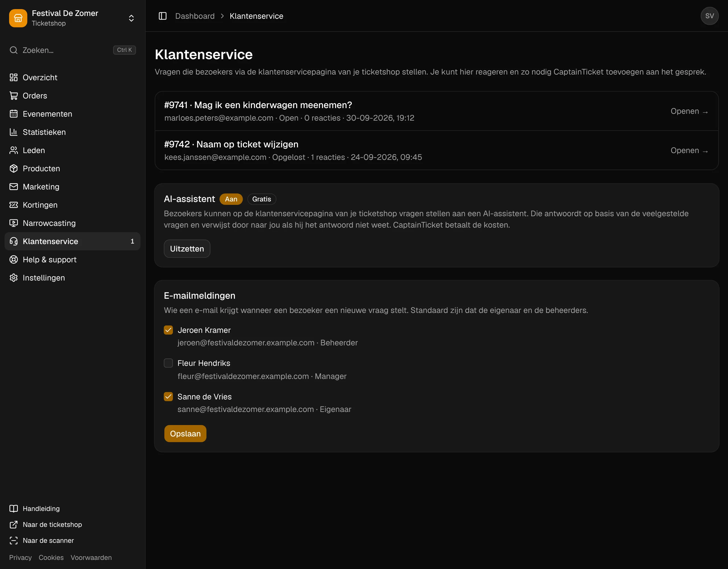This screenshot has height=569, width=728.
Task: Click the Help & support lifebuoy icon
Action: click(x=14, y=259)
